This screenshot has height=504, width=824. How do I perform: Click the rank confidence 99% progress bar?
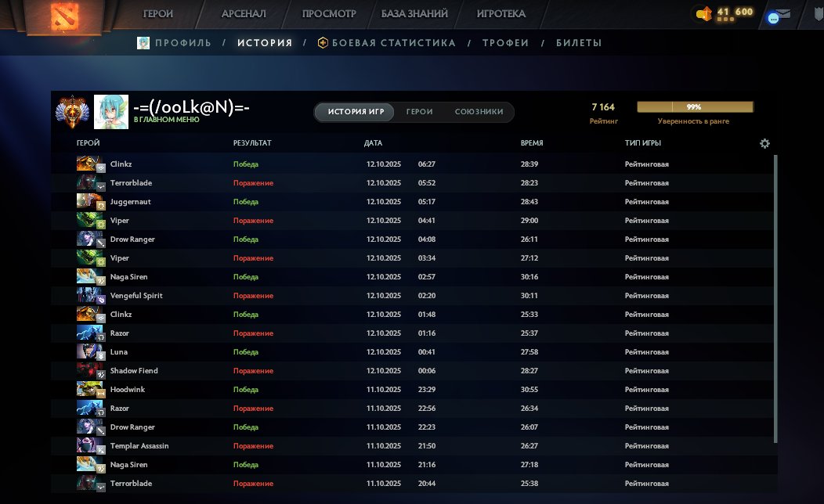(x=695, y=107)
